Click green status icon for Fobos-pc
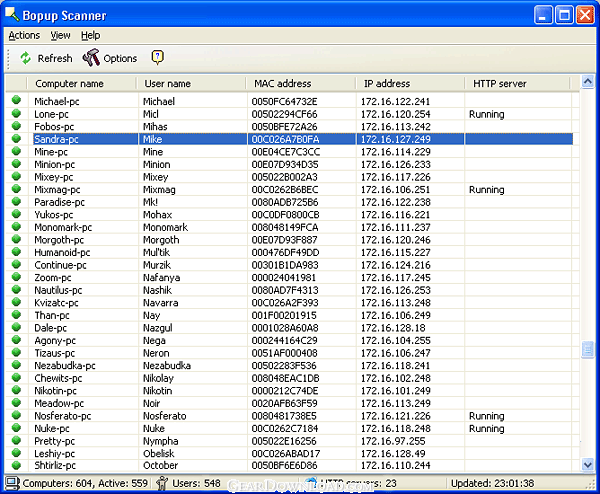The height and width of the screenshot is (494, 600). point(16,126)
